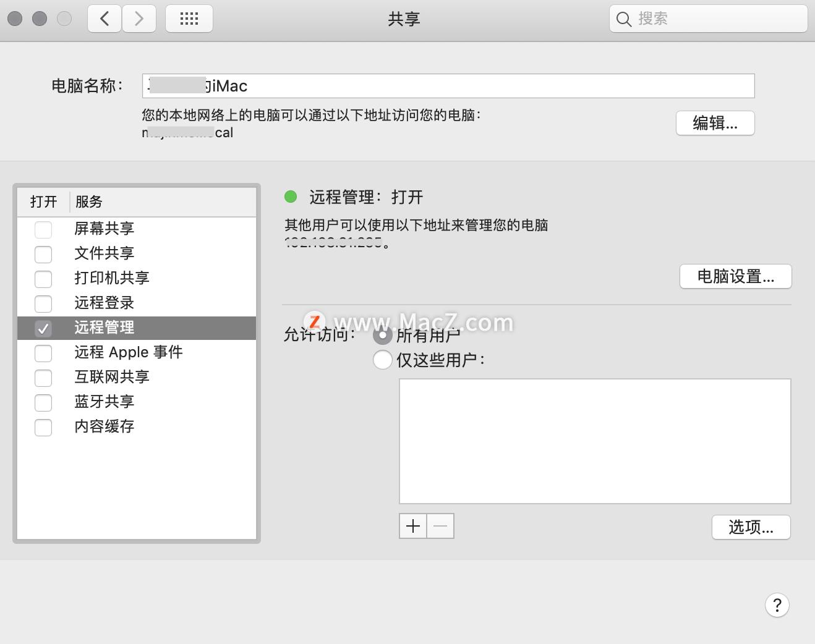
Task: Click the magnifying glass in search field
Action: 623,19
